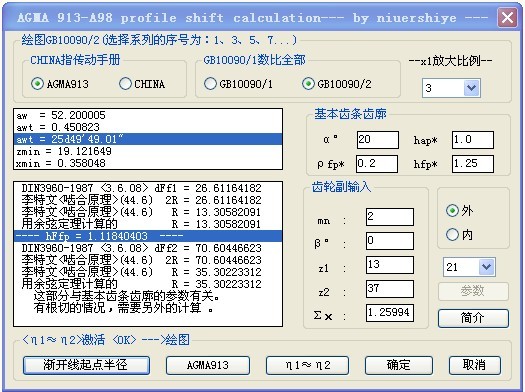Close the AGMA 913-A98 dialog window
The height and width of the screenshot is (392, 525).
pyautogui.click(x=507, y=17)
